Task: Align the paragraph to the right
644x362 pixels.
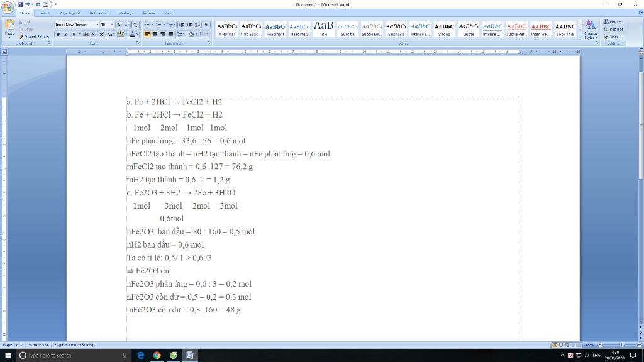Action: 163,34
